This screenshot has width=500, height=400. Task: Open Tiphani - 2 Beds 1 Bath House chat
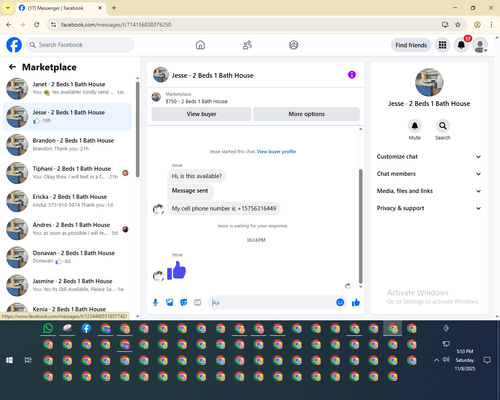click(67, 173)
